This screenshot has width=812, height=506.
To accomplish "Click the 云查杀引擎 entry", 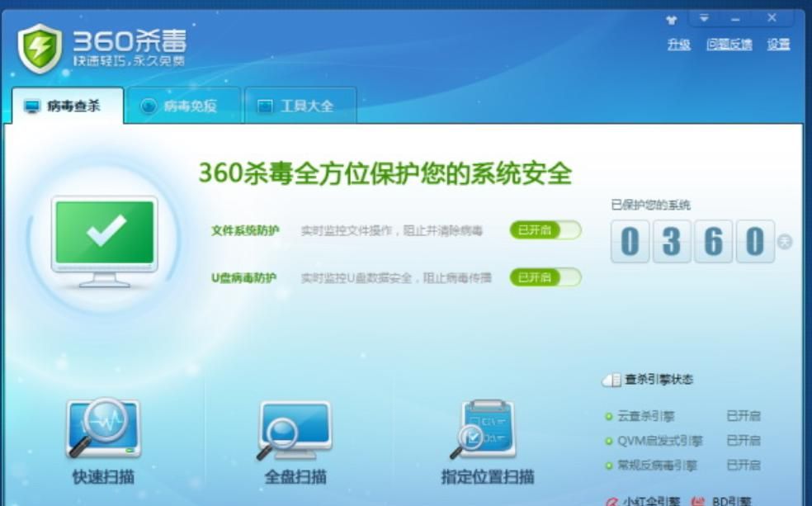I will tap(646, 416).
